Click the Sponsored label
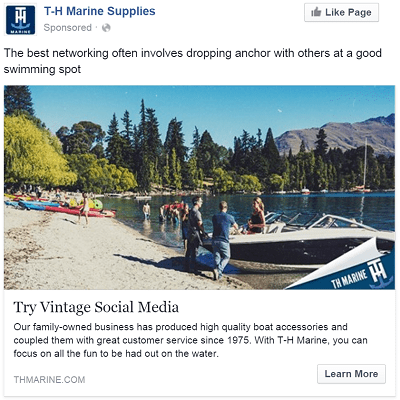The height and width of the screenshot is (400, 400). click(67, 28)
